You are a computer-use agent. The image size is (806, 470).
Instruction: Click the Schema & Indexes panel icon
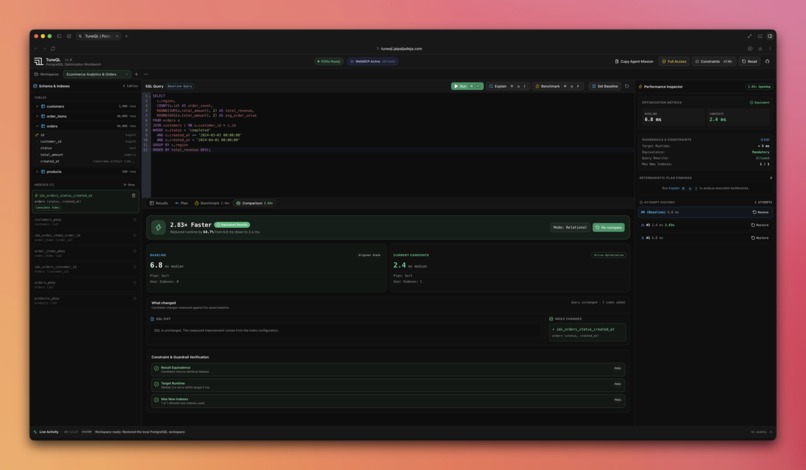[x=35, y=86]
